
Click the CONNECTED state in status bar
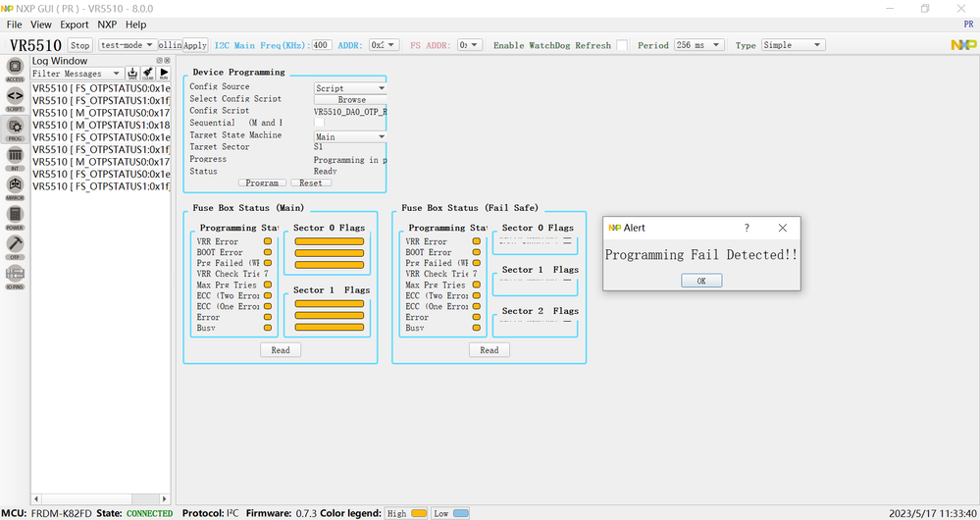click(x=149, y=514)
